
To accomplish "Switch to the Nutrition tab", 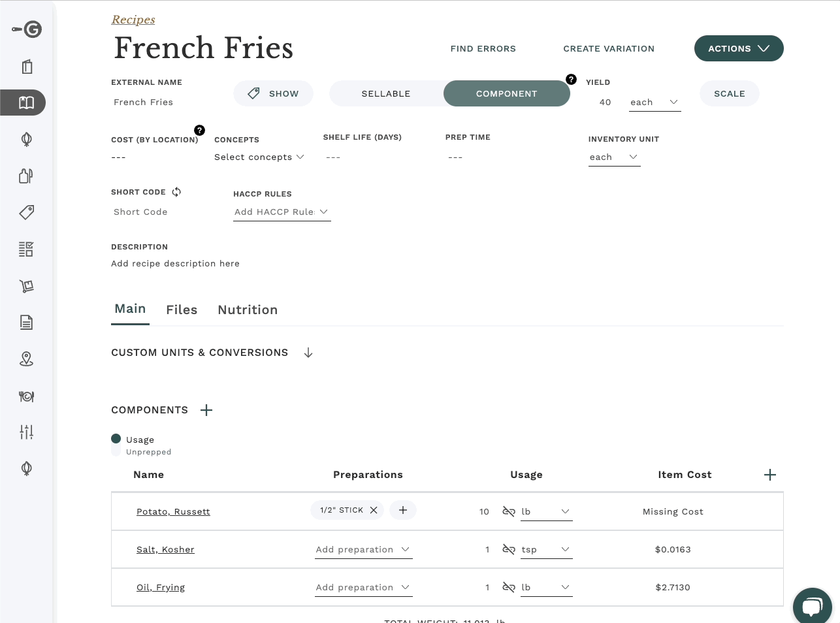I will click(x=248, y=310).
